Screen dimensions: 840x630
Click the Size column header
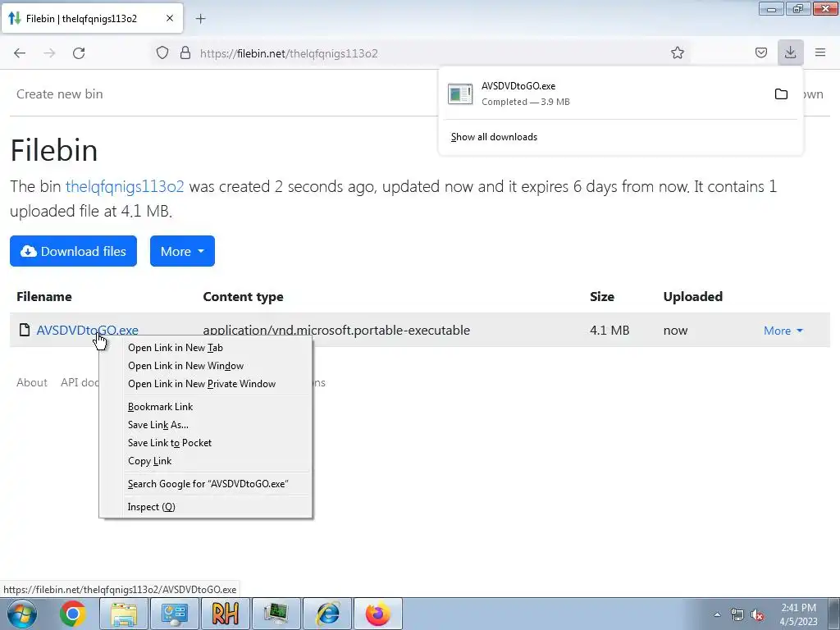pos(601,297)
